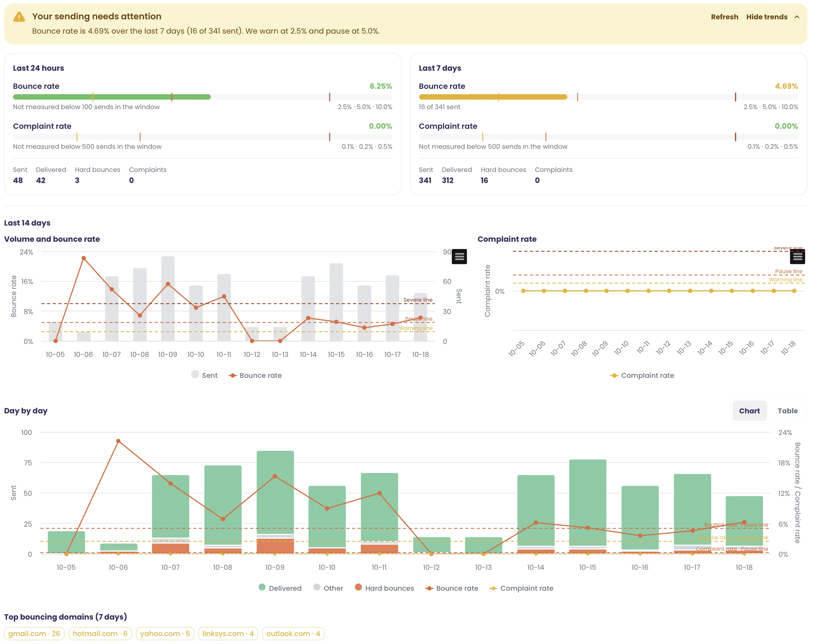This screenshot has height=644, width=814.
Task: Click the 10-18 point on complaint rate line
Action: tap(794, 291)
